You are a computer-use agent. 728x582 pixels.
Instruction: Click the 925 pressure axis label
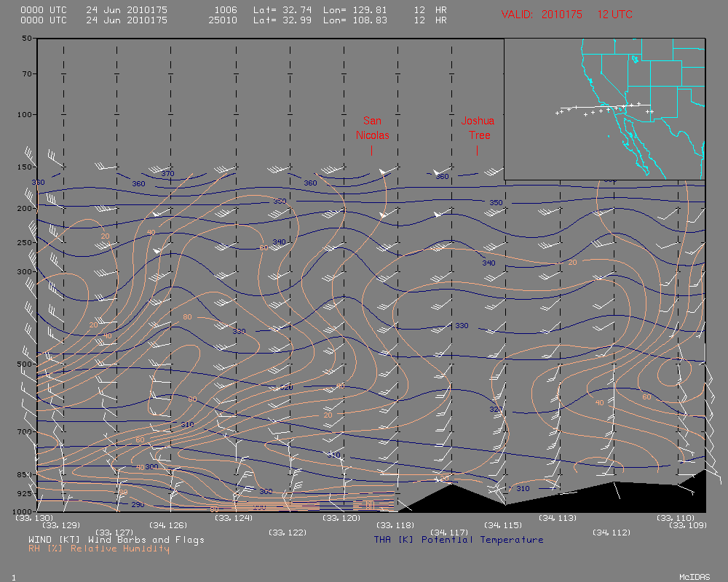click(x=25, y=493)
